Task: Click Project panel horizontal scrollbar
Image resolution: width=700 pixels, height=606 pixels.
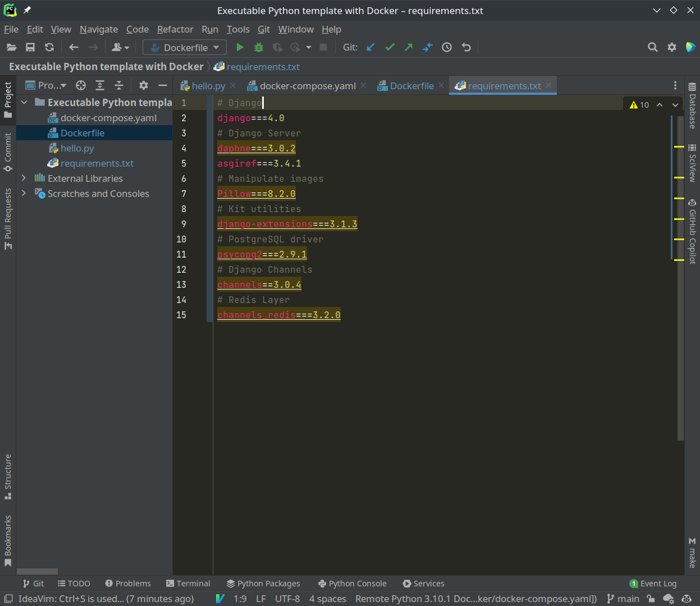Action: click(37, 571)
